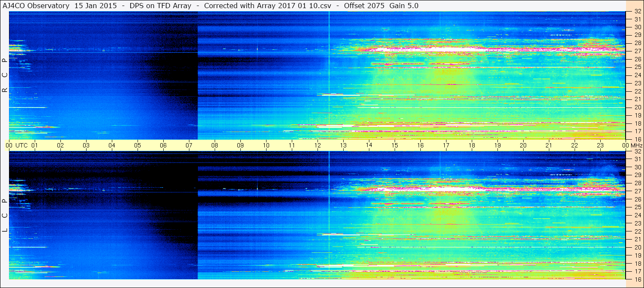
Task: Select hour 21 on the UTC time axis
Action: click(x=549, y=145)
